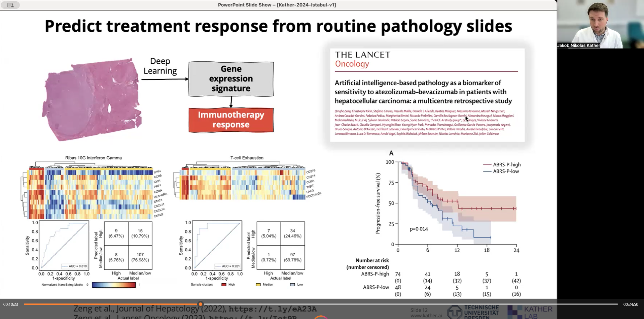Click the Normalized NanoString Matrix color gradient bar

coord(114,285)
